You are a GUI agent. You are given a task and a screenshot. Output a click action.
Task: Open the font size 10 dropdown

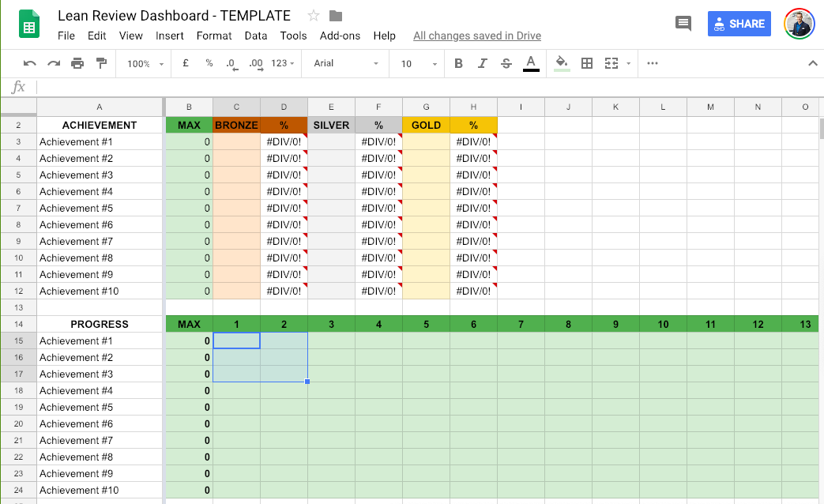(x=419, y=63)
